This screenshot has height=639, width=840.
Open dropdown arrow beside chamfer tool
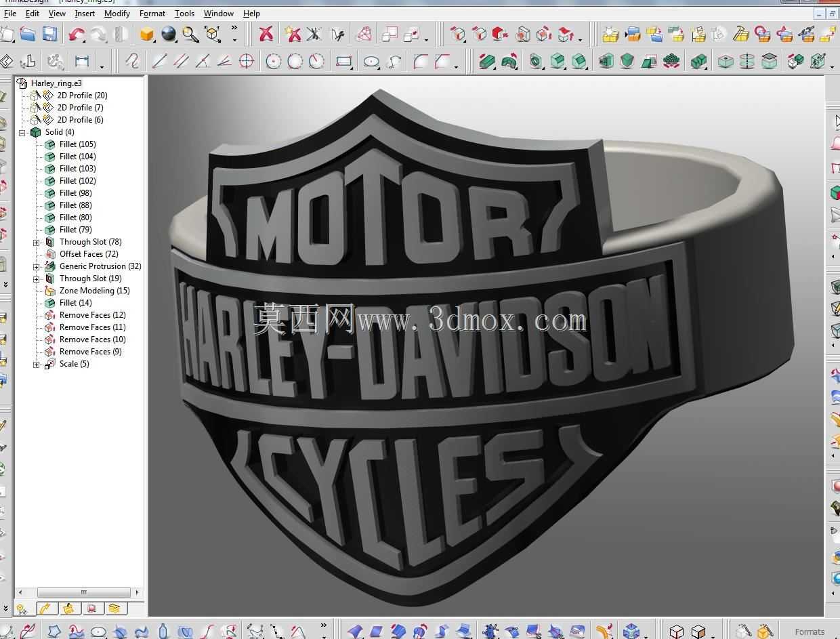coord(457,66)
